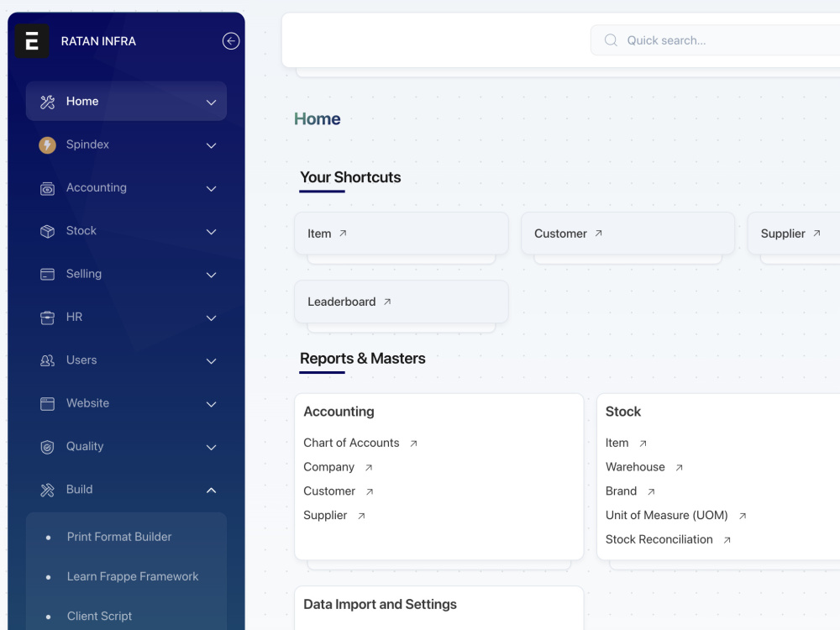The height and width of the screenshot is (630, 840).
Task: Open the Supplier shortcut card
Action: click(794, 233)
